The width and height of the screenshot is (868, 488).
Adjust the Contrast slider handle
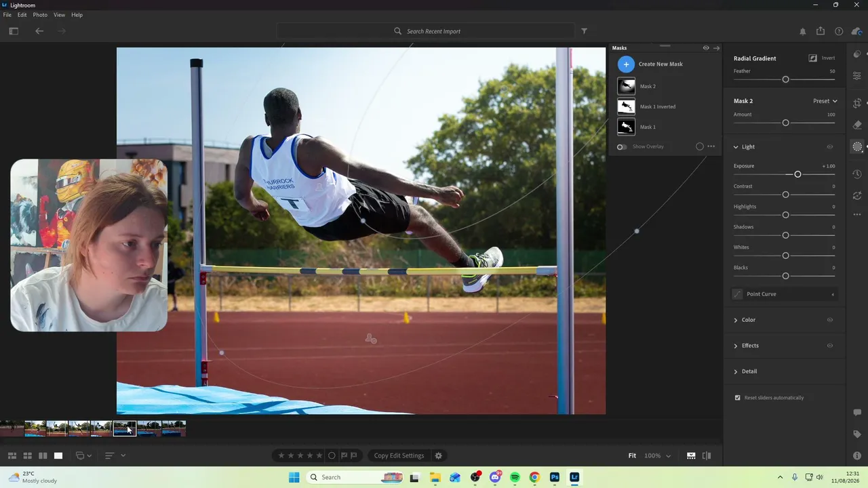[x=785, y=195]
